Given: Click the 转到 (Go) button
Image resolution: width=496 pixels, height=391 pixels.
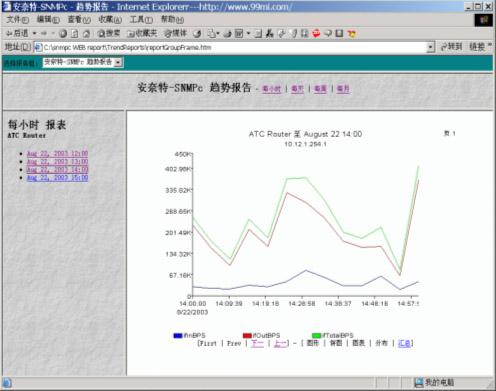Looking at the screenshot, I should click(x=452, y=47).
